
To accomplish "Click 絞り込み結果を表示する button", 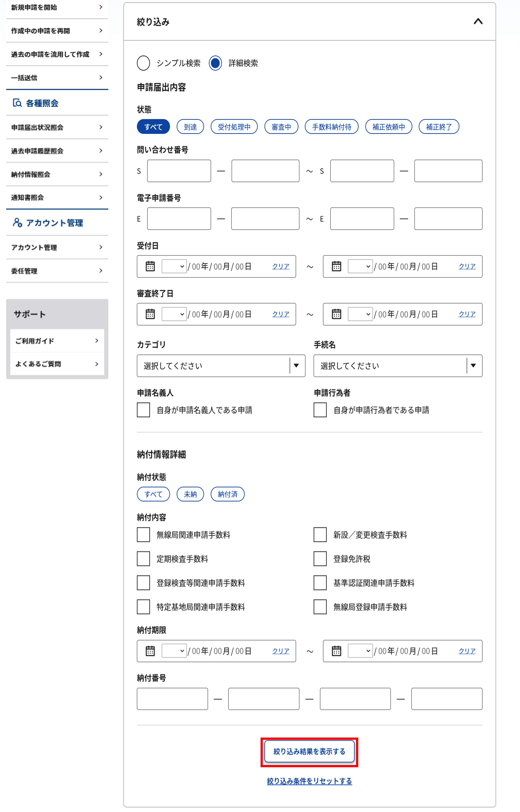I will point(309,751).
